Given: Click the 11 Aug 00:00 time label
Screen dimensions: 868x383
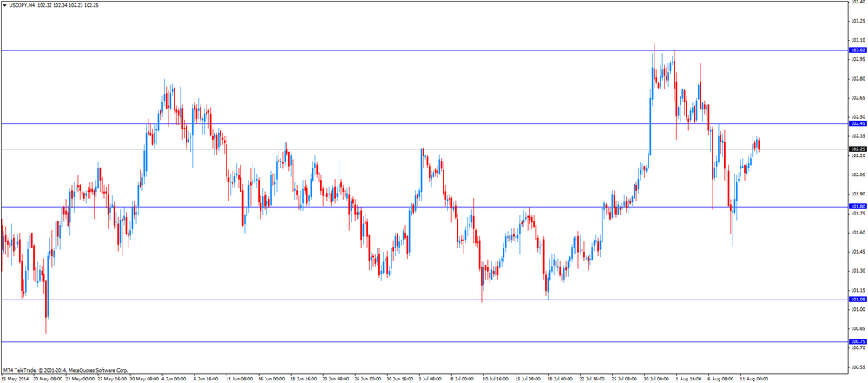Looking at the screenshot, I should tap(753, 380).
